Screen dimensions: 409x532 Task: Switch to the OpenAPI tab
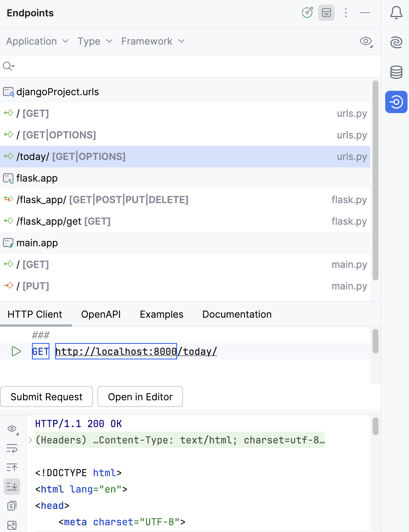point(100,314)
